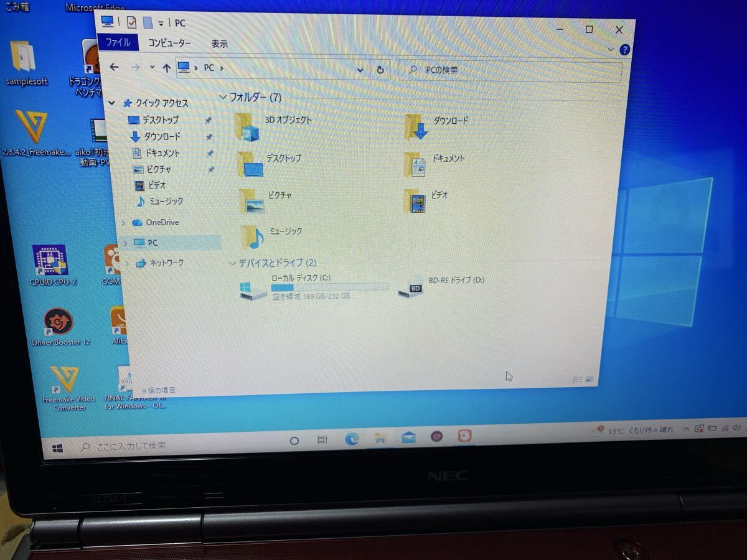The height and width of the screenshot is (560, 747).
Task: Launch Microsoft Edge from the taskbar
Action: click(x=352, y=439)
